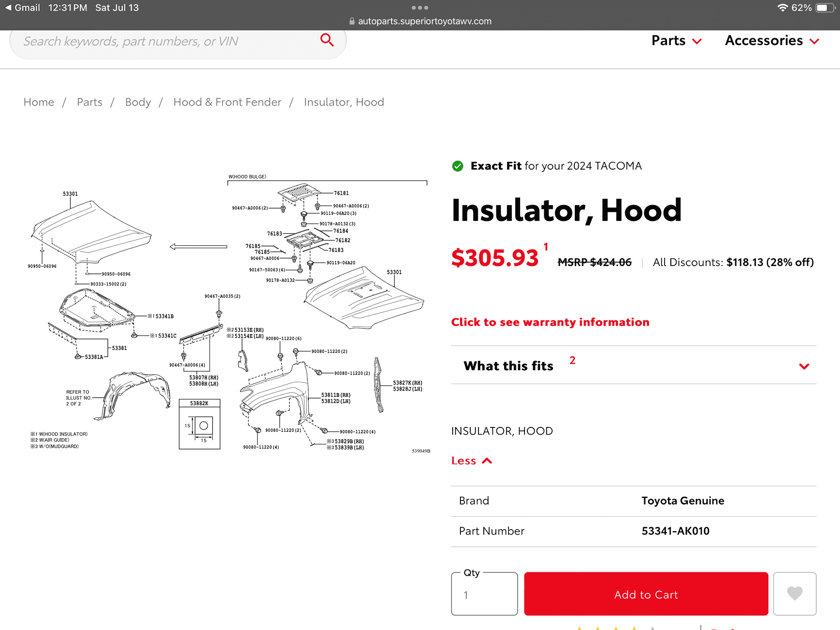Open Hood & Front Fender breadcrumb
This screenshot has width=840, height=630.
click(x=227, y=102)
